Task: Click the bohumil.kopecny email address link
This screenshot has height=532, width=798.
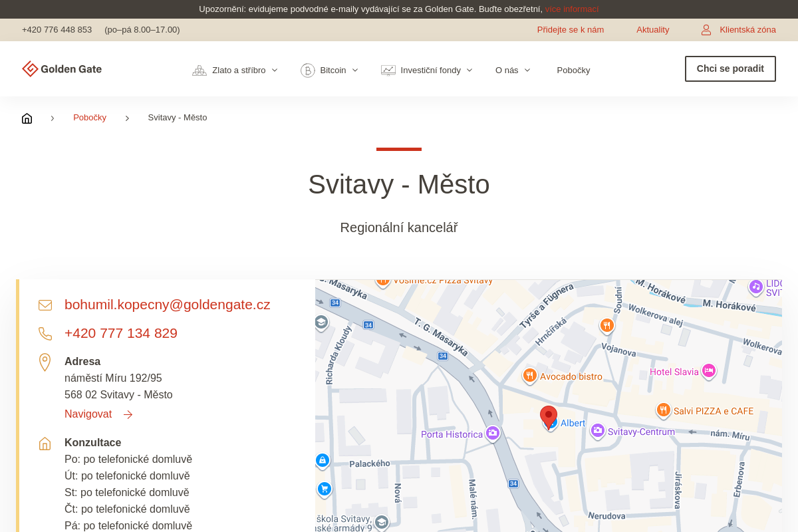Action: (x=167, y=305)
